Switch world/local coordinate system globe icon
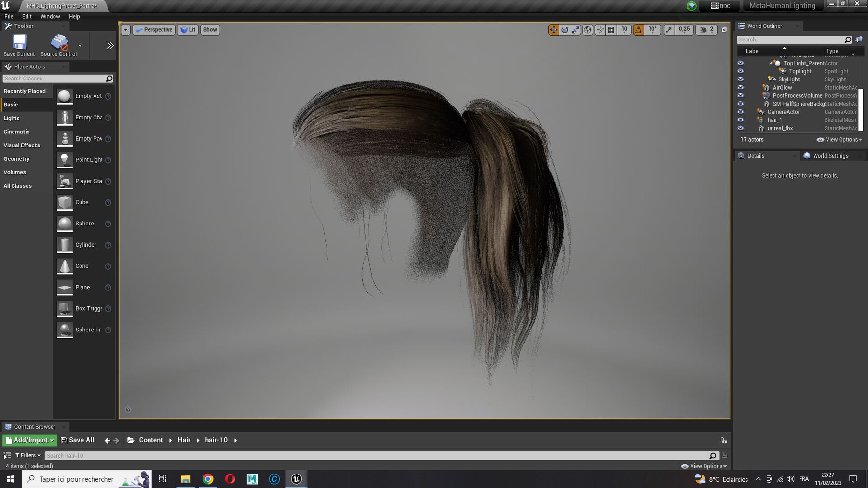Viewport: 868px width, 488px height. pyautogui.click(x=588, y=30)
